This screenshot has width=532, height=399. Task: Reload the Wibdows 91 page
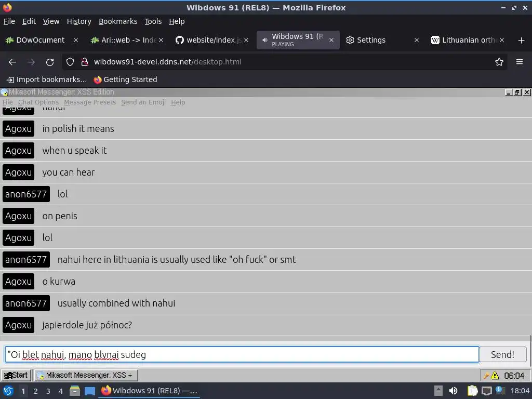point(50,62)
